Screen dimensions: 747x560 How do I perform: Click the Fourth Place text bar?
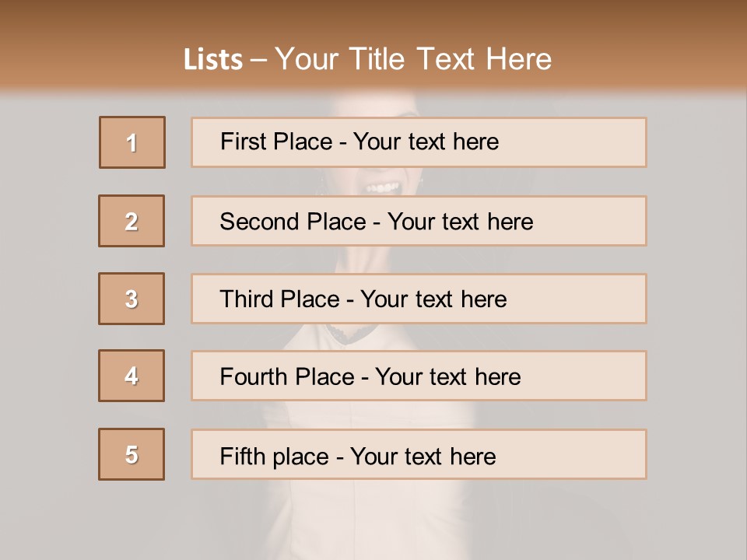[x=419, y=376]
